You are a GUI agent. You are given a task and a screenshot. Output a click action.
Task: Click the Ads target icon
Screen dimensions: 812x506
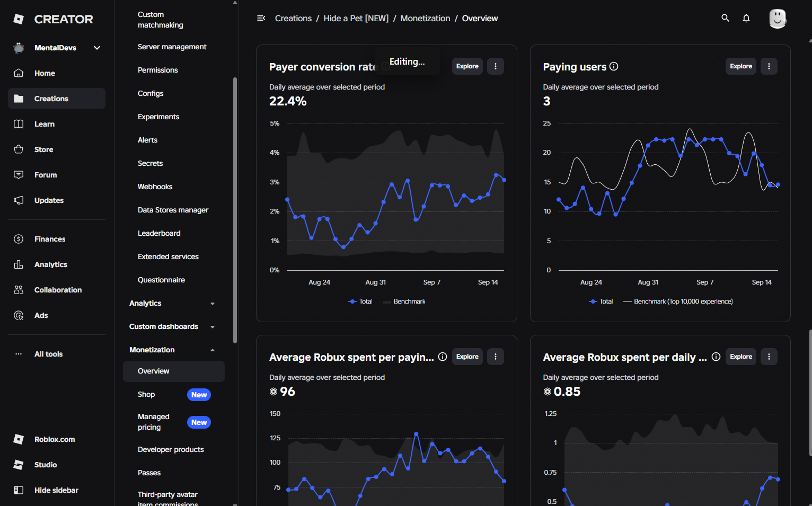pos(19,315)
